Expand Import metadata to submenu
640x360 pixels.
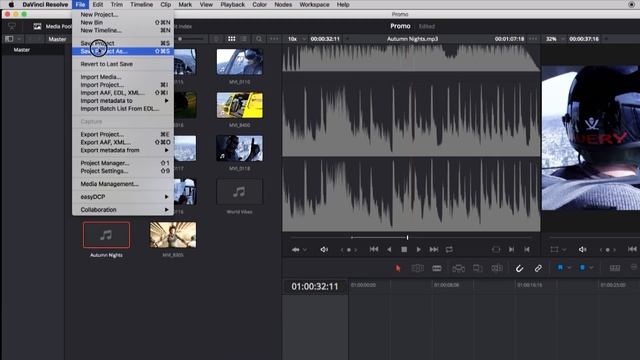coord(123,101)
